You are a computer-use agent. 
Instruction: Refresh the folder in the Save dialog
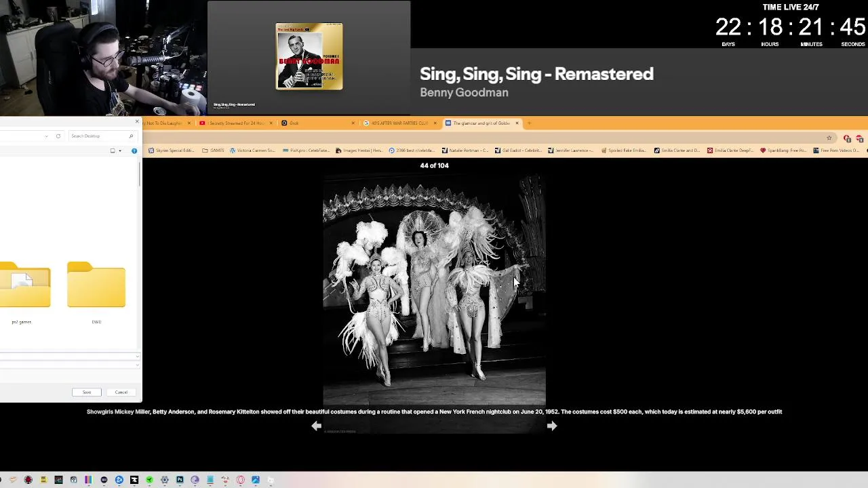[x=58, y=136]
